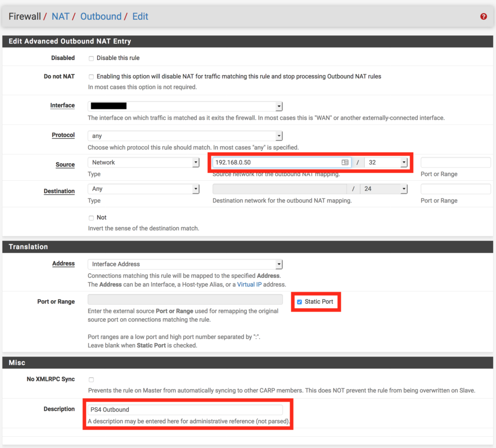This screenshot has height=448, width=496.
Task: Open the Source subnet mask dropdown showing 32
Action: click(386, 162)
